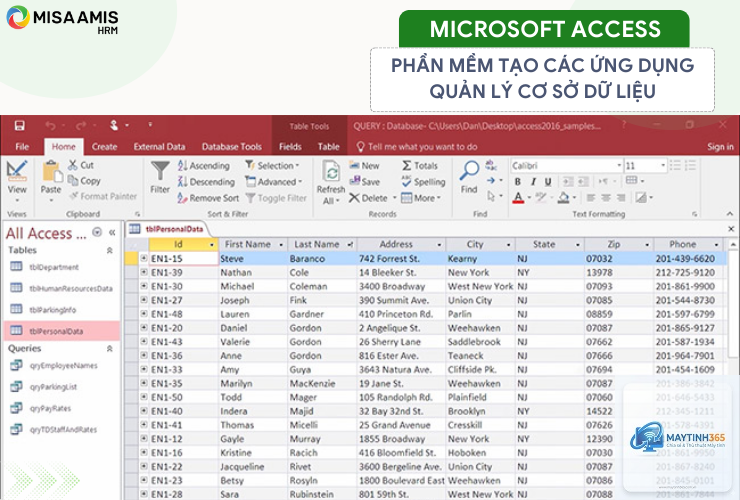Click the Undo arrow in title bar
The image size is (740, 500).
(50, 126)
